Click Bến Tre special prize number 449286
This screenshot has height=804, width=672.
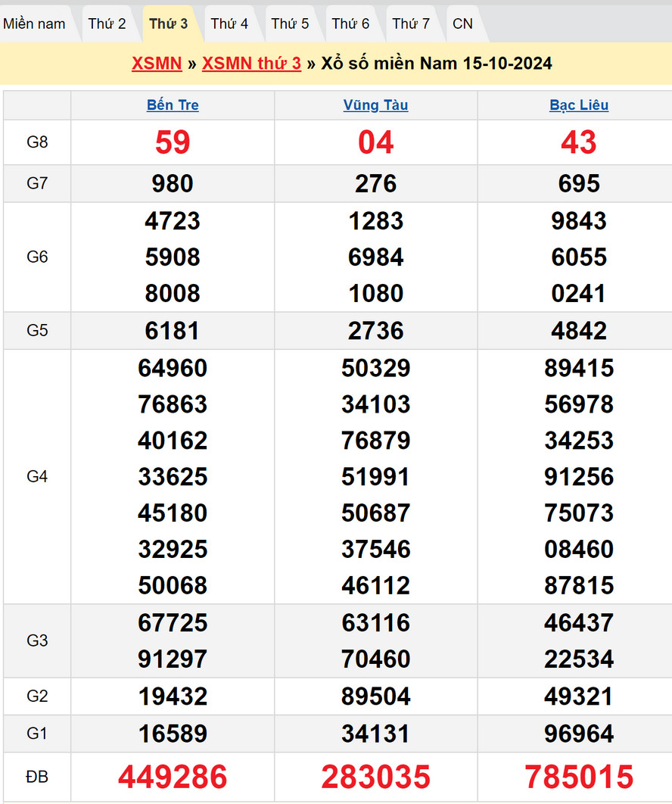tap(173, 777)
